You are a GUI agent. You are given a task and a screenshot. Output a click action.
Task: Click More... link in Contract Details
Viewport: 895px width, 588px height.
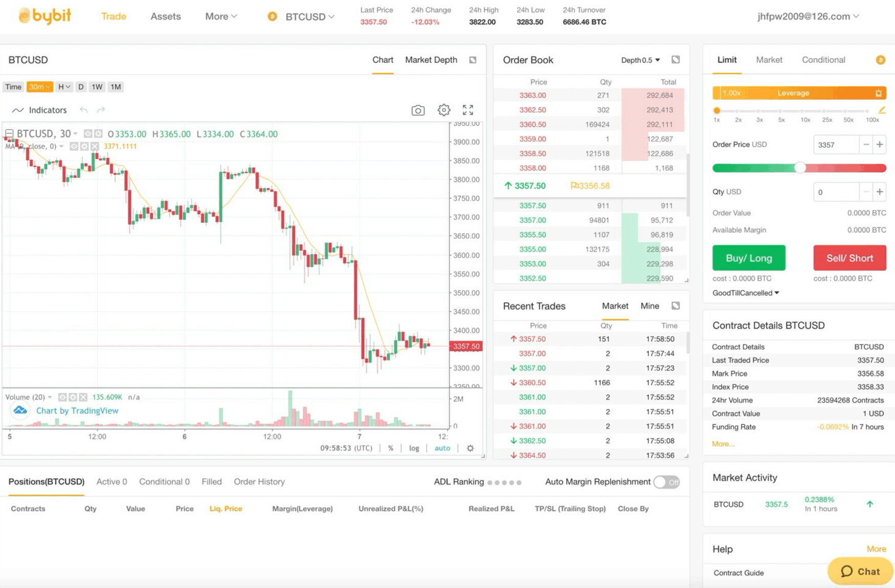723,444
